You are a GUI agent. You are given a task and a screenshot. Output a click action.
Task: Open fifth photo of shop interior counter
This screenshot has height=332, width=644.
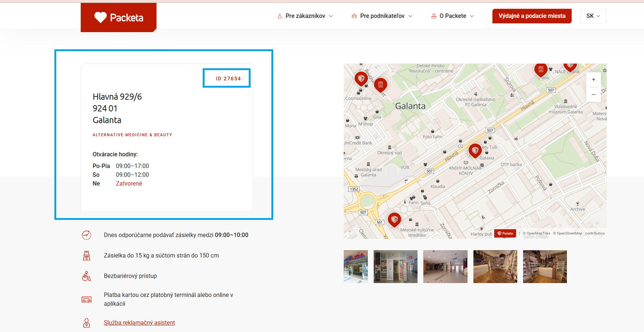545,267
